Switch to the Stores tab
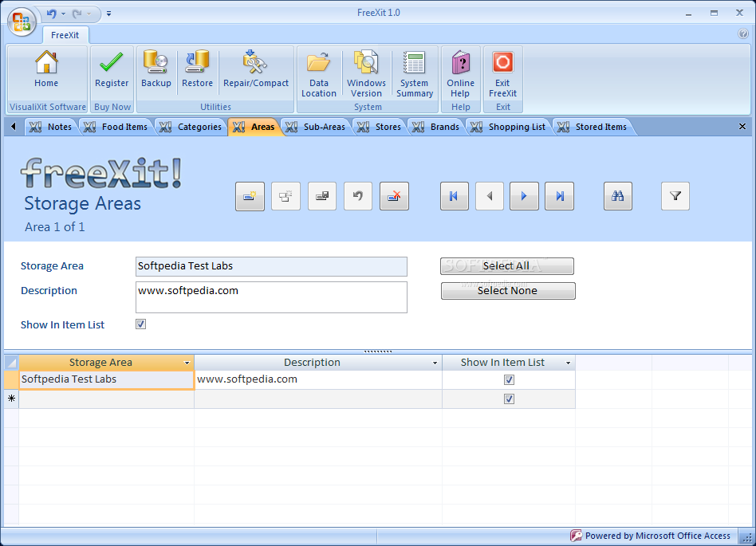Screen dimensions: 756x546 380,127
